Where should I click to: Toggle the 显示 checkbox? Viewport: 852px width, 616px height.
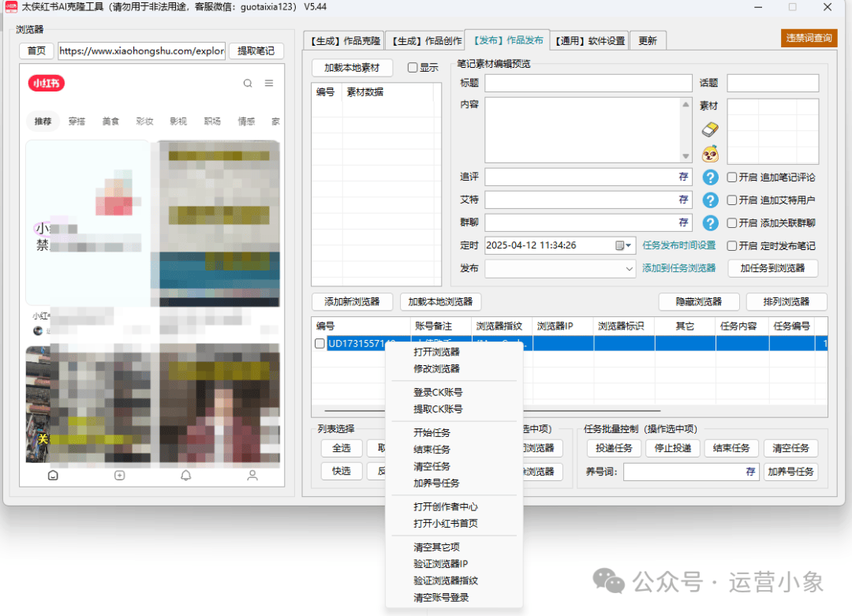(413, 67)
